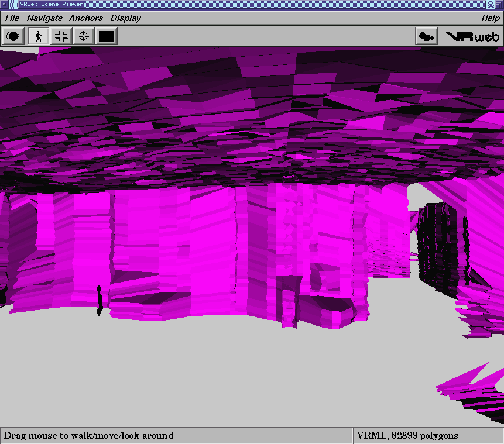The height and width of the screenshot is (444, 504).
Task: Open the Display menu
Action: [x=125, y=18]
